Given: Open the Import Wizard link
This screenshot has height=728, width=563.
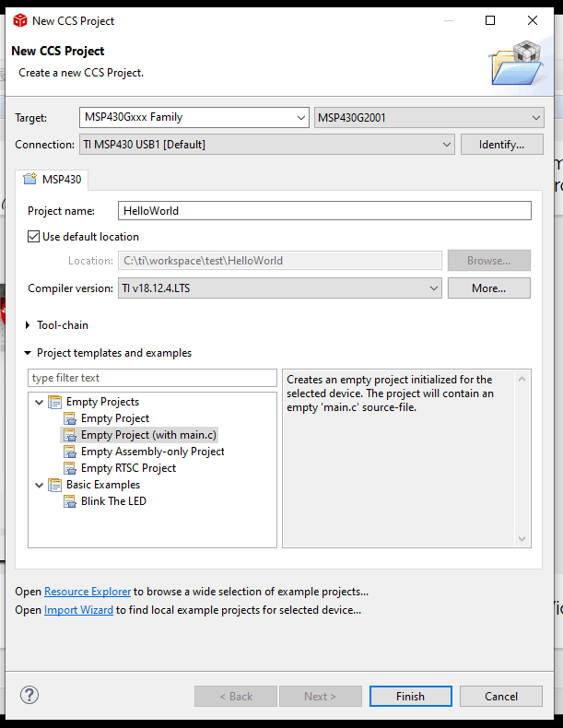Looking at the screenshot, I should (x=78, y=610).
